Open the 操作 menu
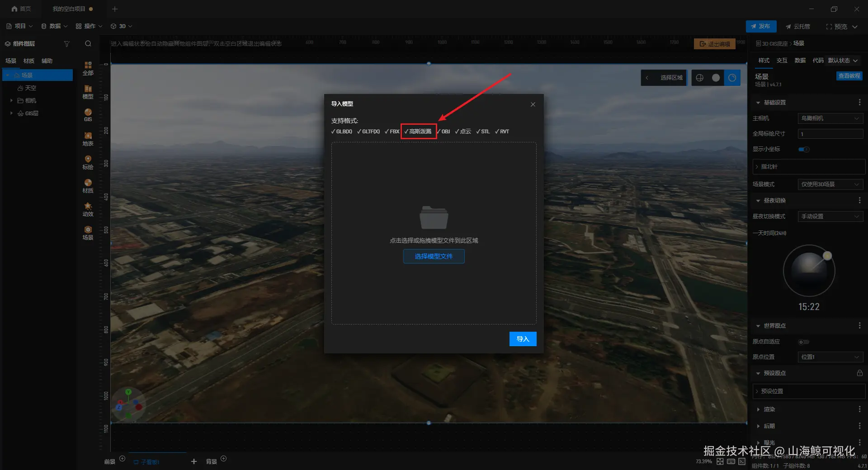 coord(89,26)
